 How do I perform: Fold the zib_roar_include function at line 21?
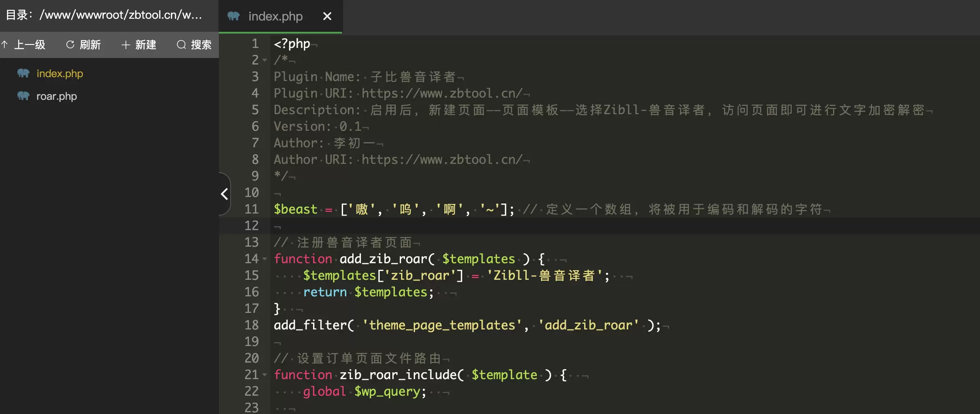265,375
